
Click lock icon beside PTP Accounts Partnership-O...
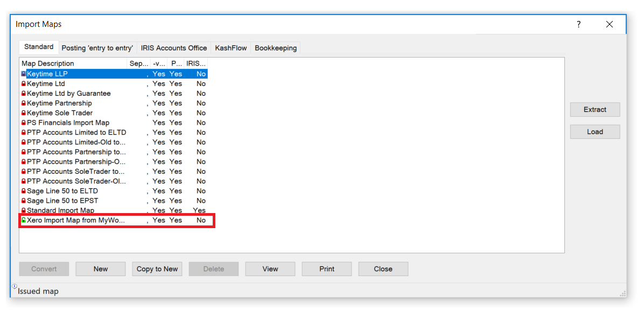point(23,161)
